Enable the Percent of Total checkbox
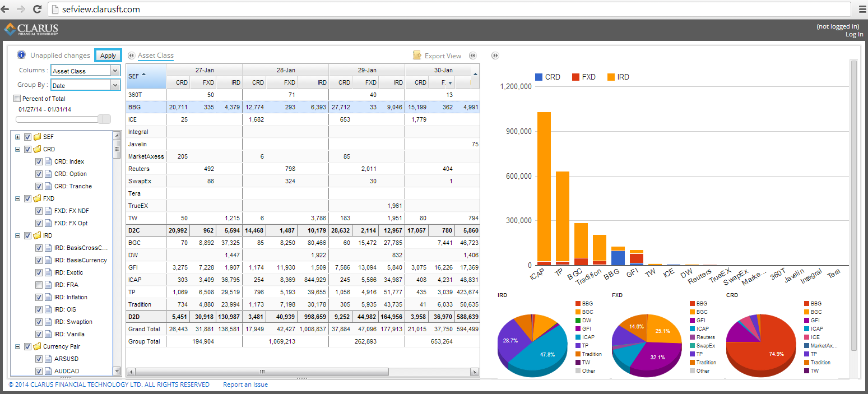Image resolution: width=868 pixels, height=394 pixels. coord(17,99)
